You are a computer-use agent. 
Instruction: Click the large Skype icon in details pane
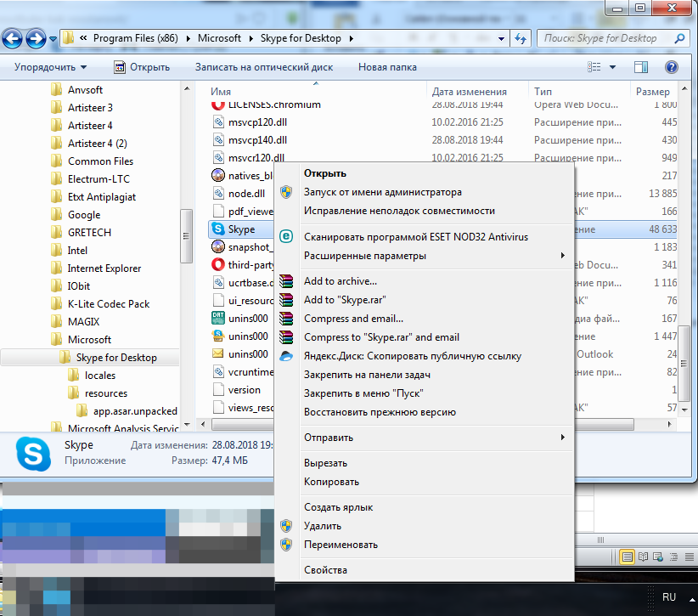point(32,454)
